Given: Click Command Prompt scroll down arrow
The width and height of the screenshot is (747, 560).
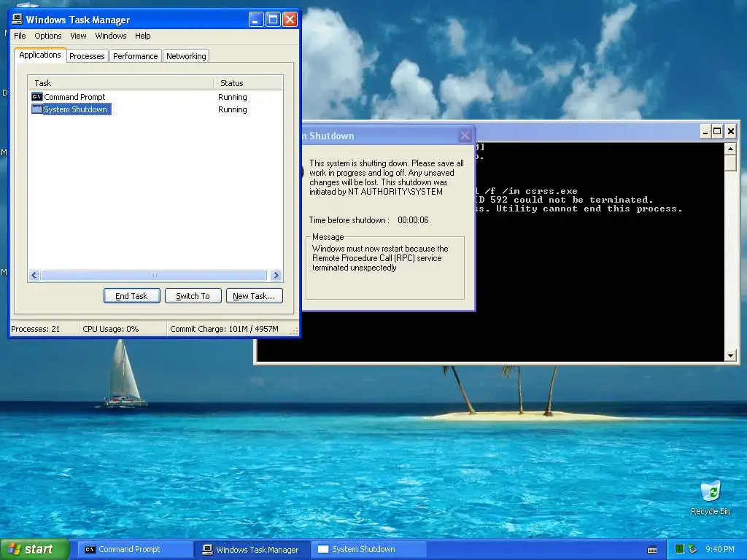Looking at the screenshot, I should point(730,355).
